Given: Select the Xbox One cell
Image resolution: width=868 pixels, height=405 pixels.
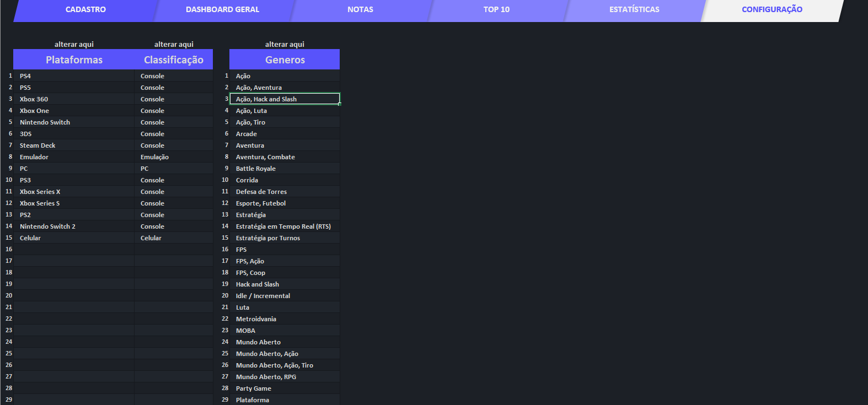Looking at the screenshot, I should [74, 111].
